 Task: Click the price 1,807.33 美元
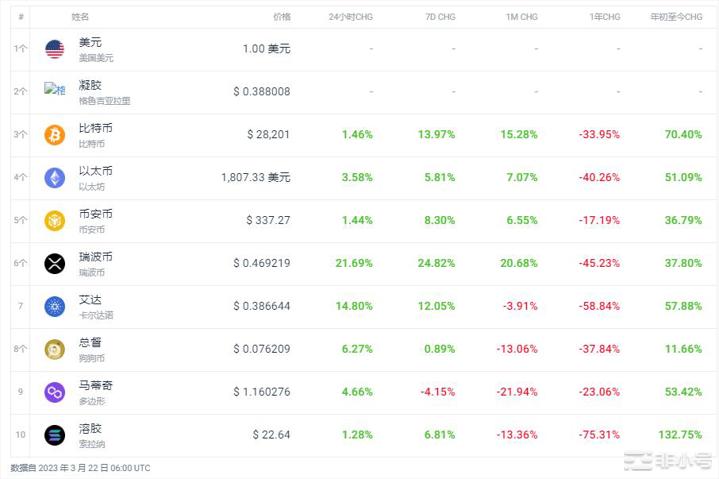[x=255, y=177]
